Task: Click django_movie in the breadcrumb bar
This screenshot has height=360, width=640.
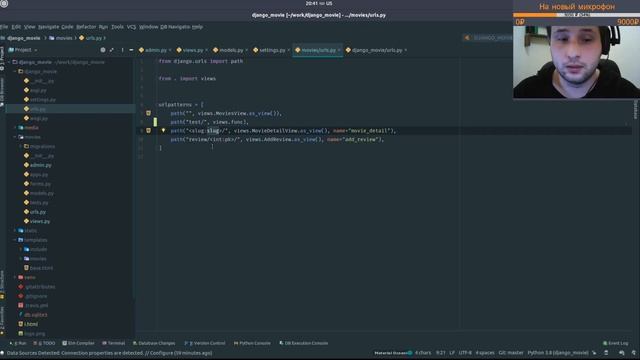Action: point(24,38)
